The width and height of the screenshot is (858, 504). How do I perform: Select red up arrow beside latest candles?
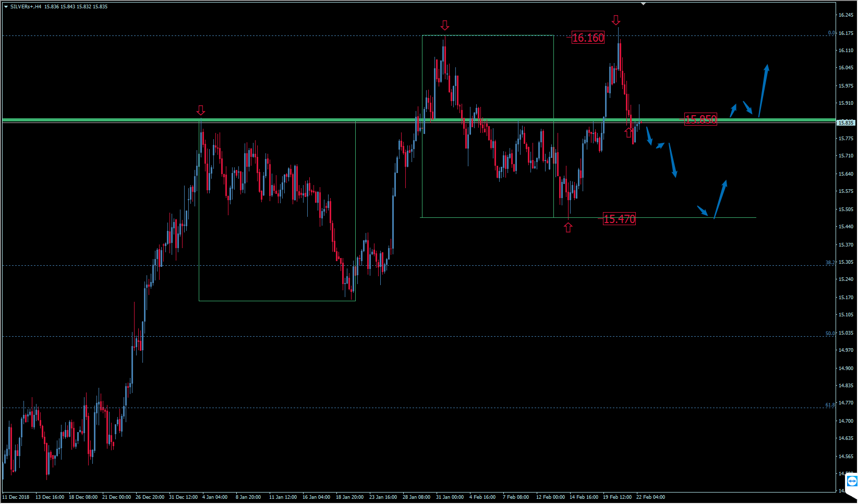pyautogui.click(x=629, y=132)
